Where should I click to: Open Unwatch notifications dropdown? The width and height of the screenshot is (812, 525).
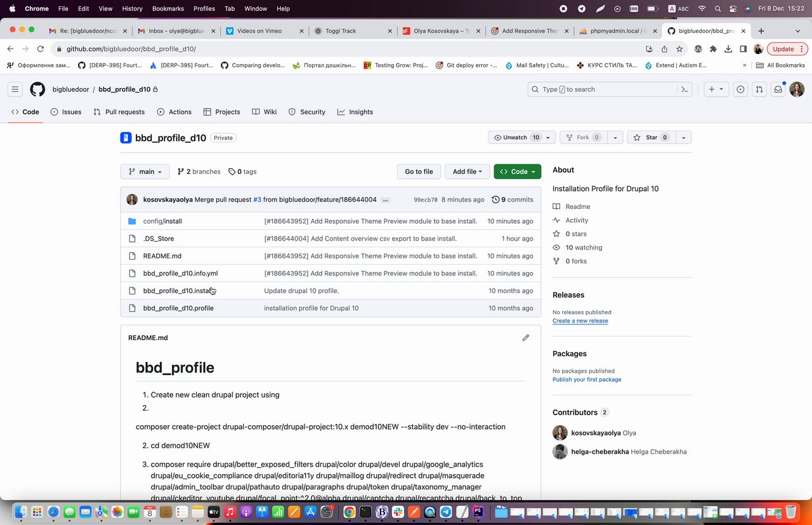pos(521,137)
